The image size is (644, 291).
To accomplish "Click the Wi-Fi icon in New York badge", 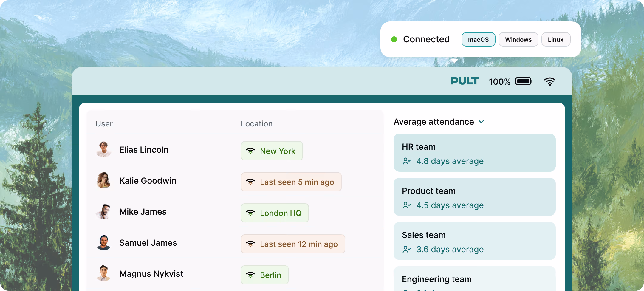I will pos(250,151).
